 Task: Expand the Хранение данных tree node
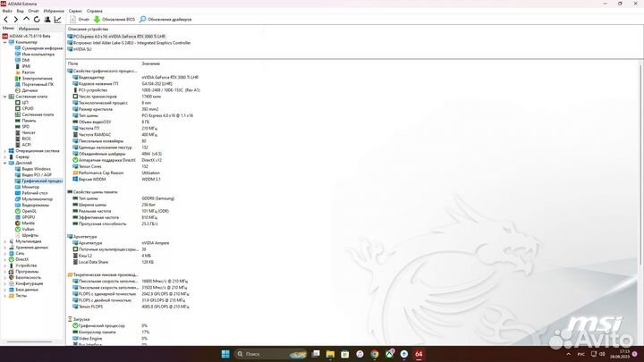[5, 248]
